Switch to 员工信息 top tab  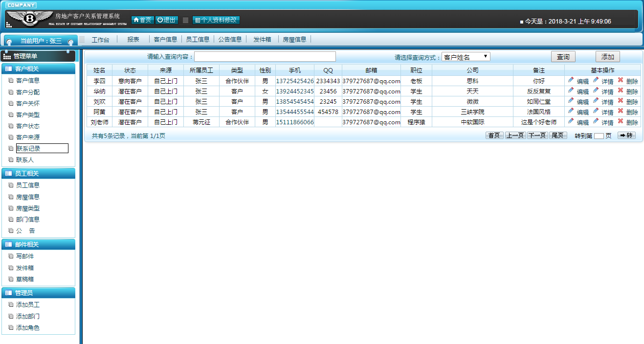pos(198,40)
